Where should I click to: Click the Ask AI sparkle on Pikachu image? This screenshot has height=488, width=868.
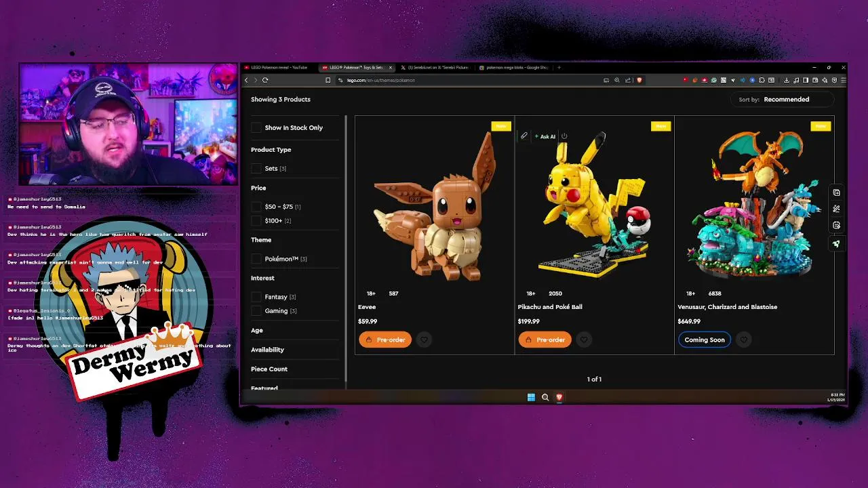(545, 136)
